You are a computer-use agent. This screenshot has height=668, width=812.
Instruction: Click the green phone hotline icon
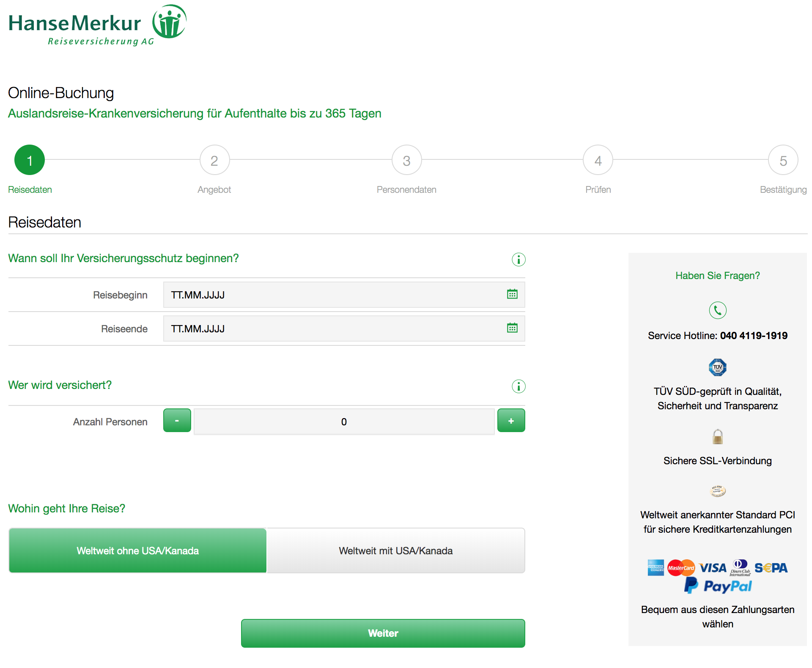coord(717,310)
